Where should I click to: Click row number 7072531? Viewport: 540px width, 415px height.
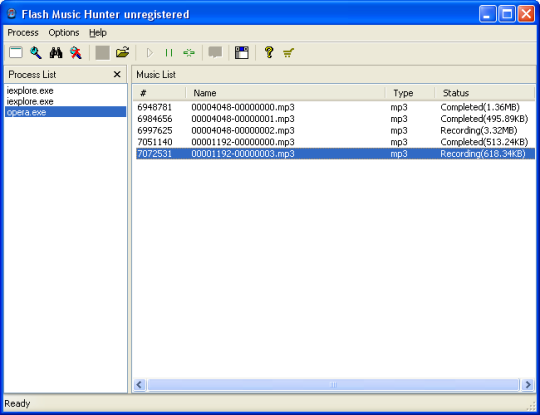(155, 154)
